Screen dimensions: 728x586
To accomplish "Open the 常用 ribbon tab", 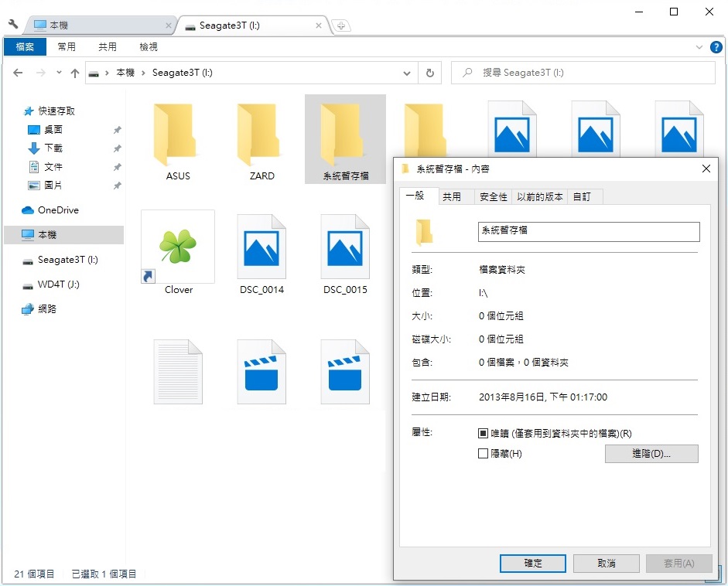I will [x=67, y=47].
